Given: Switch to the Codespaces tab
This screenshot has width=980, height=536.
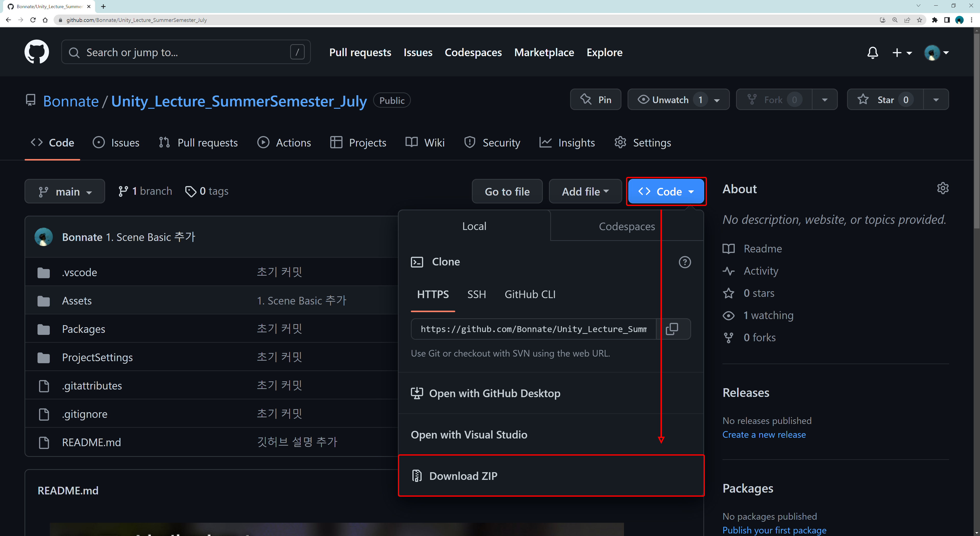Looking at the screenshot, I should [627, 226].
